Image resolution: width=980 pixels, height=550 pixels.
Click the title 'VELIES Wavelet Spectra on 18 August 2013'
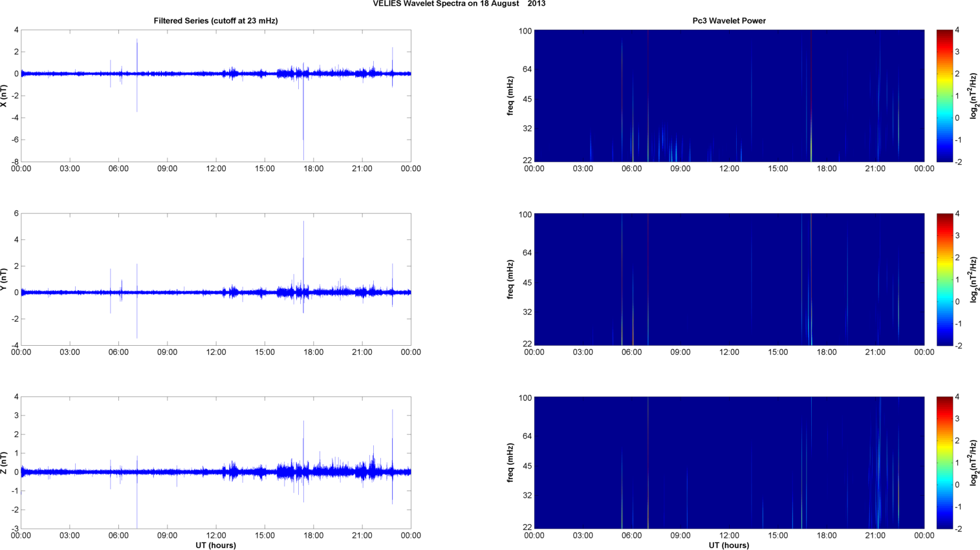pyautogui.click(x=459, y=4)
